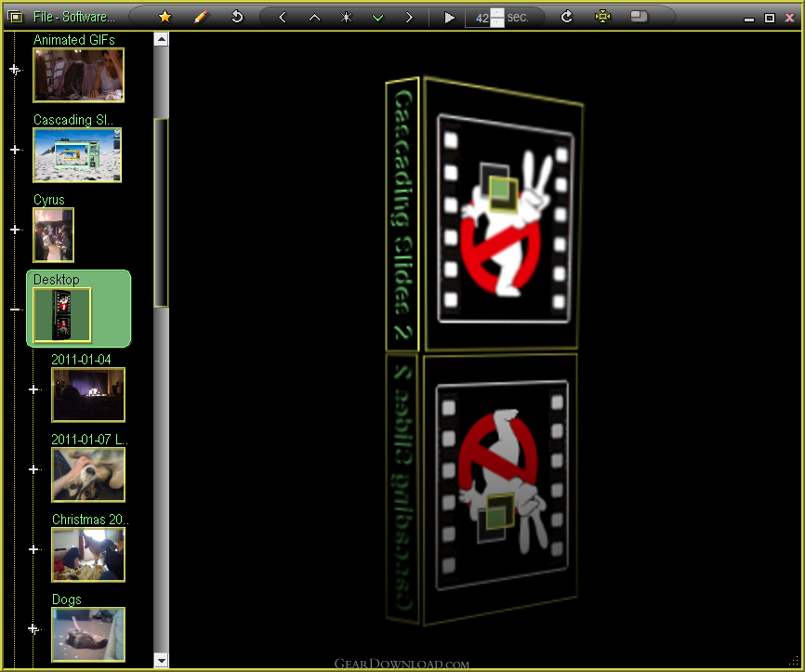Toggle the overlapping panels view icon

point(640,17)
